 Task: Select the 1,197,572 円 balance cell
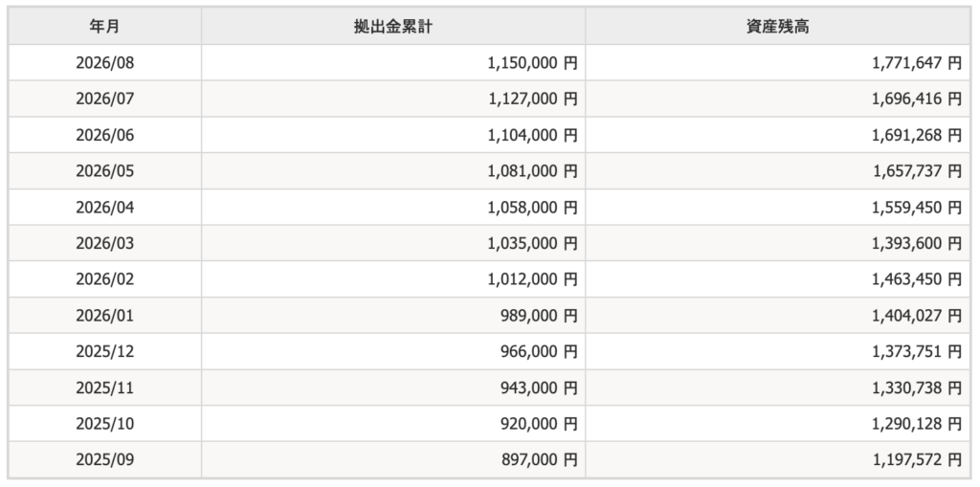778,460
